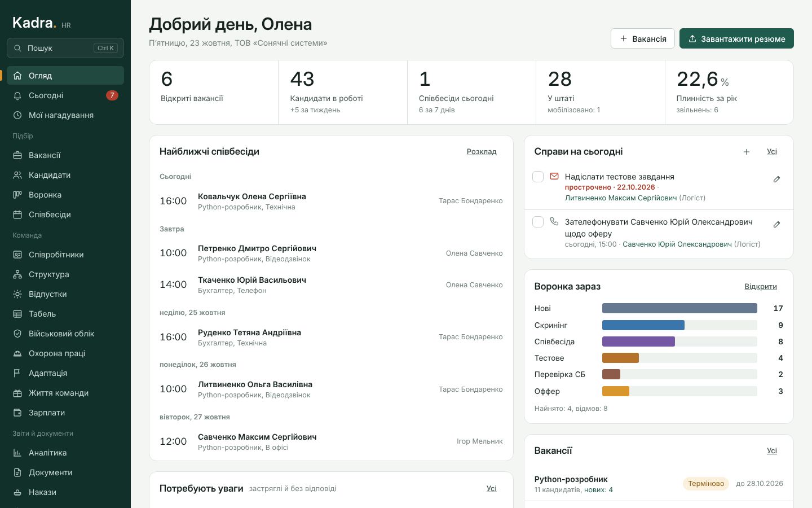The height and width of the screenshot is (508, 812).
Task: Click the Відпустки sun icon
Action: pos(17,294)
